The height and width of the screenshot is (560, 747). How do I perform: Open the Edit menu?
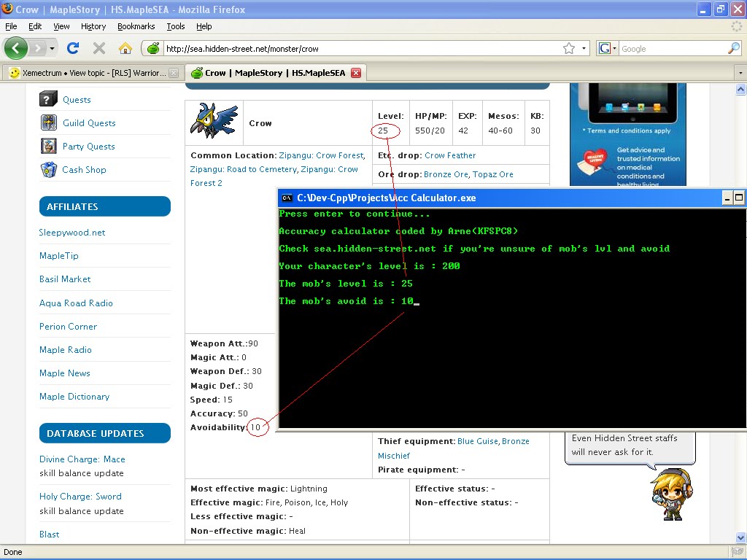coord(35,26)
